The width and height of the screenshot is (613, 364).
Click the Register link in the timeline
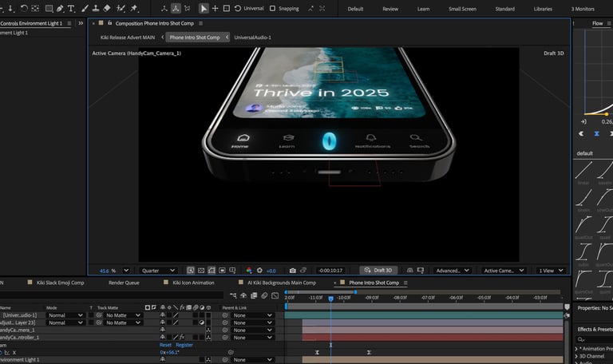184,345
